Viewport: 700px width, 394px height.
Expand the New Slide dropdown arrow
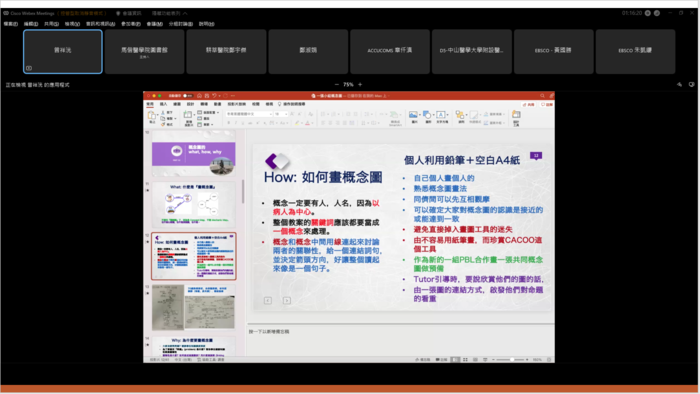tap(195, 115)
